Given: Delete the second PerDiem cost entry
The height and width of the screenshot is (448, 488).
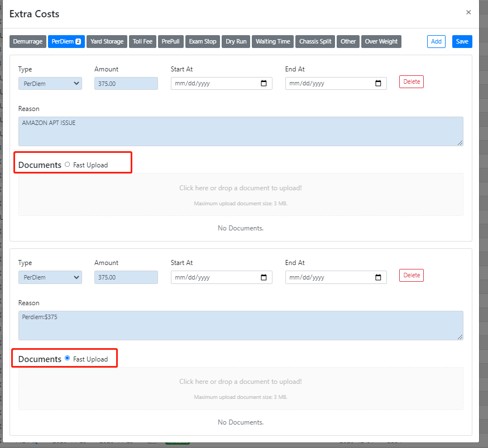Looking at the screenshot, I should coord(411,275).
